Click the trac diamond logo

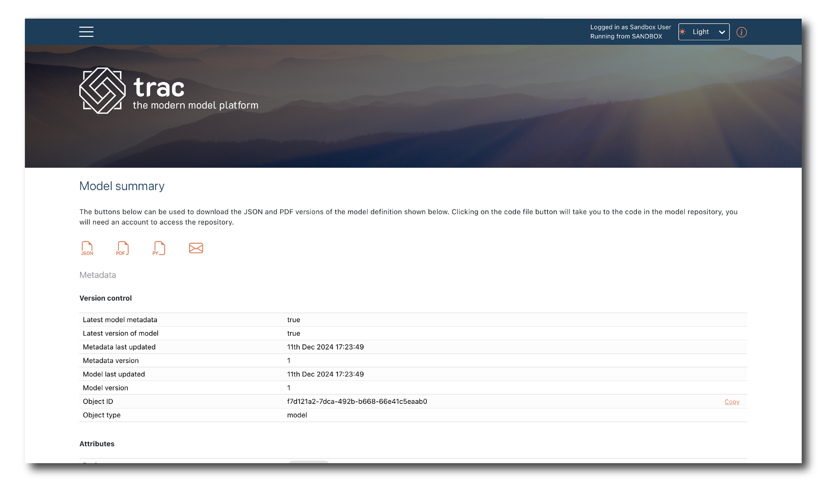[x=102, y=90]
